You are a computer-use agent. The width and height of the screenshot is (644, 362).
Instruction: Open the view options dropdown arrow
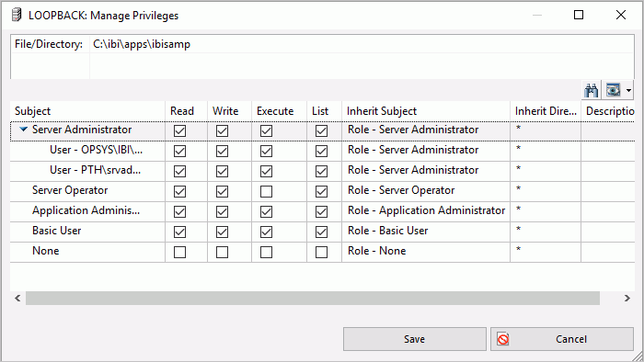pyautogui.click(x=628, y=90)
